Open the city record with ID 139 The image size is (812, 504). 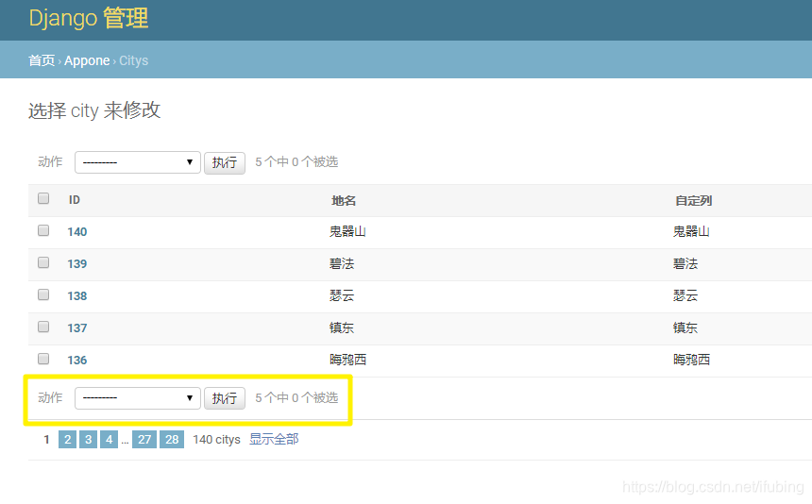tap(77, 264)
